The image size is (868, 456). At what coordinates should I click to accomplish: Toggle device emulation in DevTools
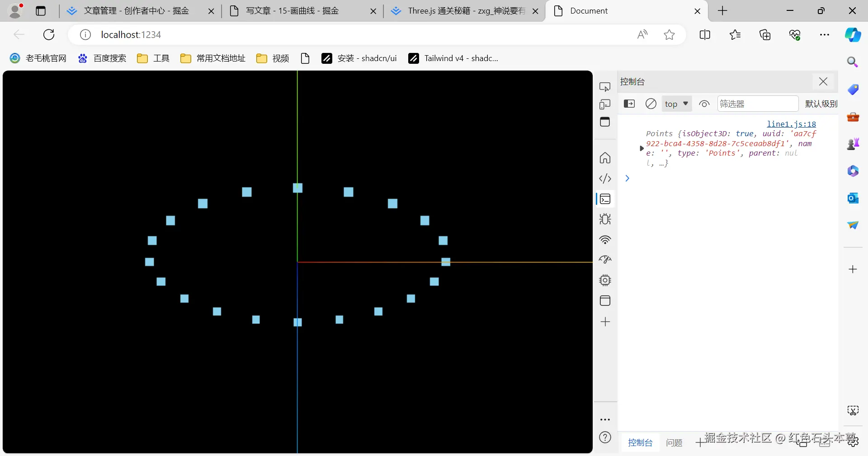click(605, 104)
